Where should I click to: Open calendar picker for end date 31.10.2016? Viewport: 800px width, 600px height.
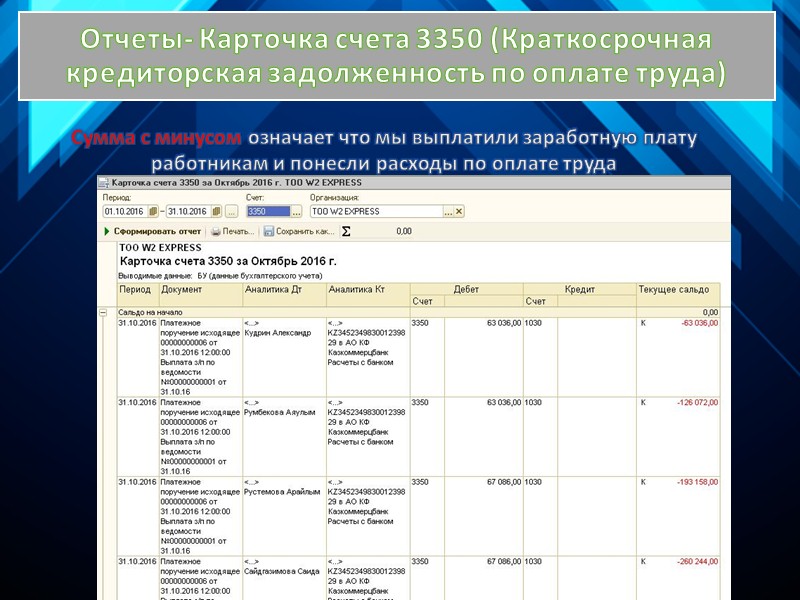[216, 211]
